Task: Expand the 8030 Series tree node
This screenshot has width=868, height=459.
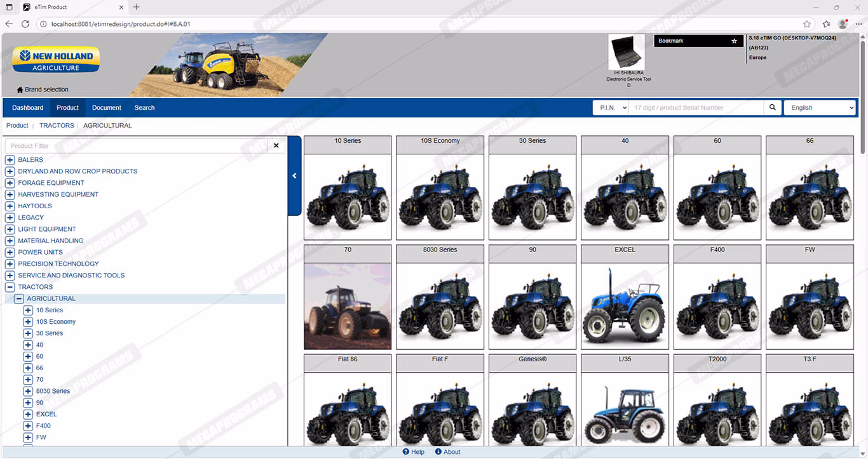Action: point(28,391)
